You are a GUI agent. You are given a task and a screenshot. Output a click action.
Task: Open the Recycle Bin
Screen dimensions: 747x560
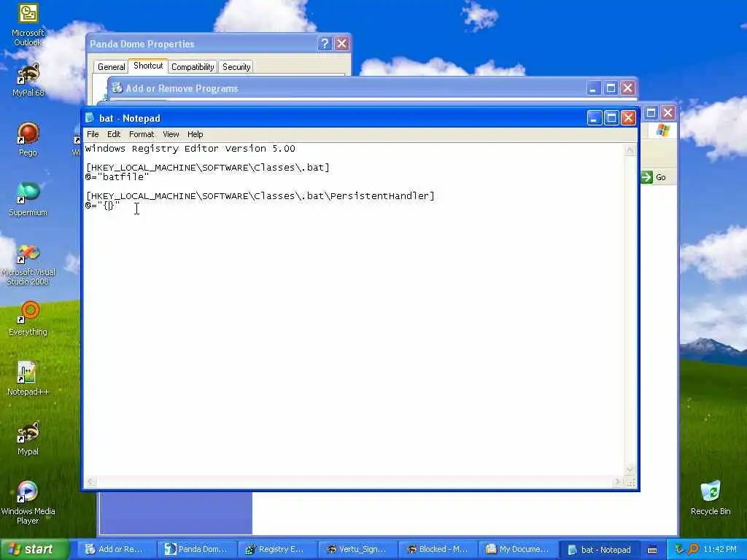[711, 498]
